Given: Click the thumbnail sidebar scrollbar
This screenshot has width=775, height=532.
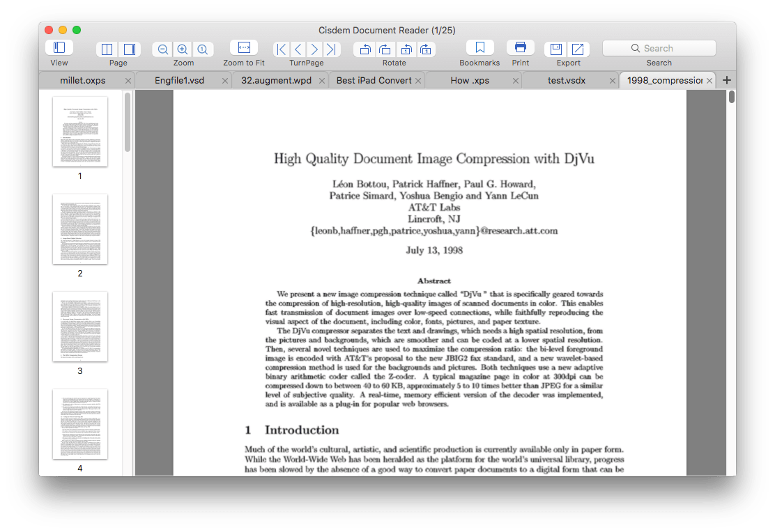Looking at the screenshot, I should point(128,123).
